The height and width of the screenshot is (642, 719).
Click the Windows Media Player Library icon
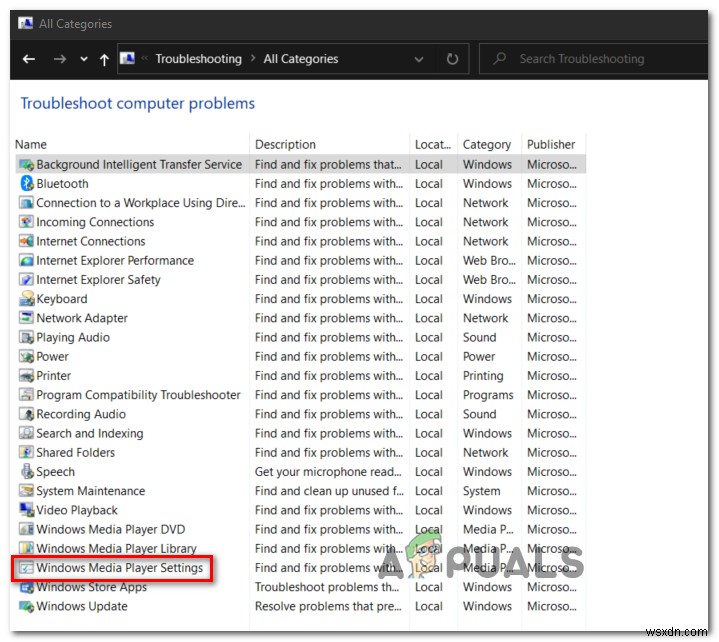[x=27, y=548]
